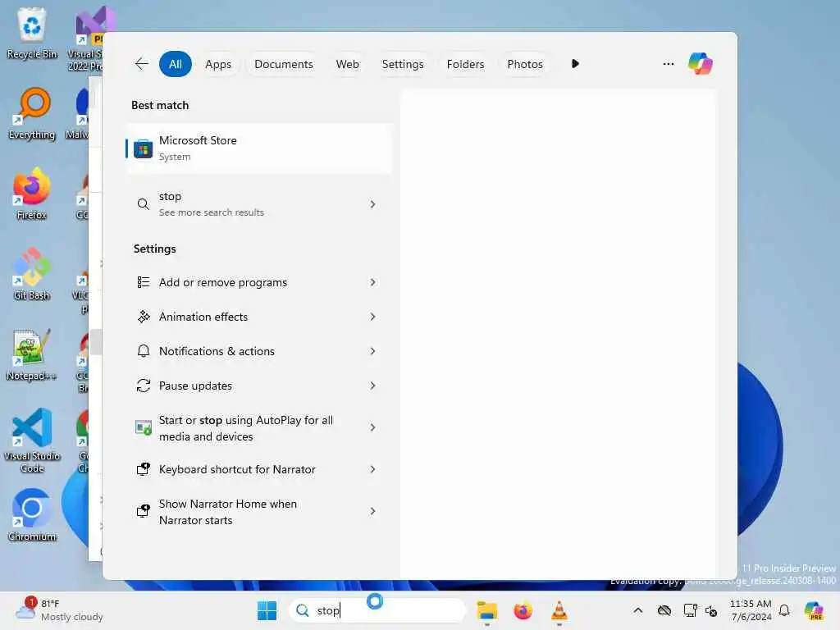Show hidden system tray icons
The width and height of the screenshot is (840, 630).
point(637,610)
